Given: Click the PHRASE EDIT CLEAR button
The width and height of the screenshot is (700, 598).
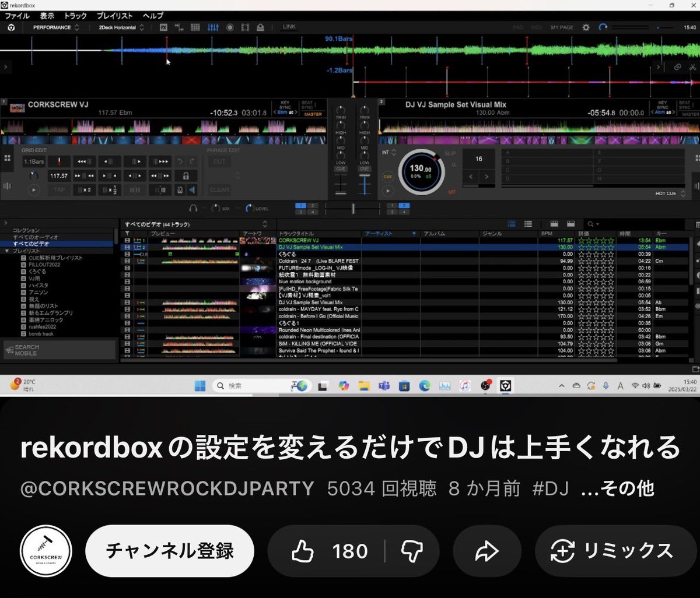Looking at the screenshot, I should tap(219, 189).
